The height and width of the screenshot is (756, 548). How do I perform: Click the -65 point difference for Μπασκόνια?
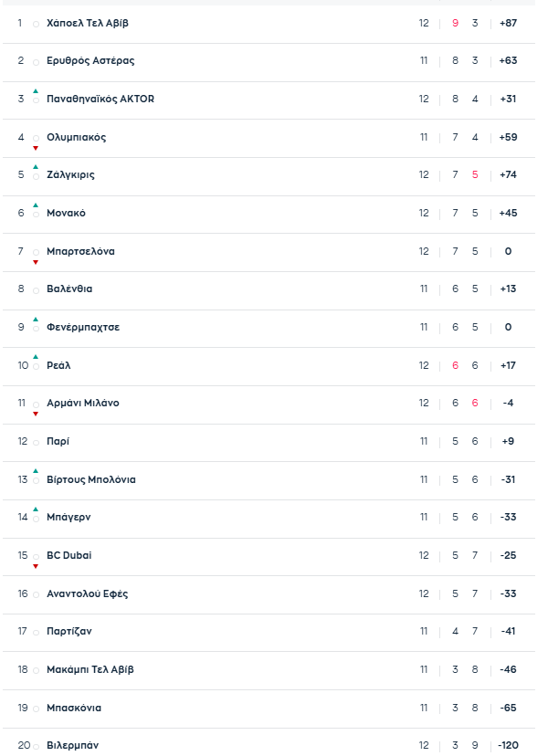508,708
